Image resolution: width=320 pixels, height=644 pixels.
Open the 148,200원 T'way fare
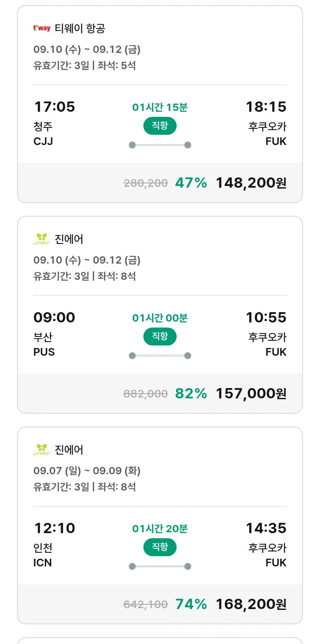click(x=251, y=183)
